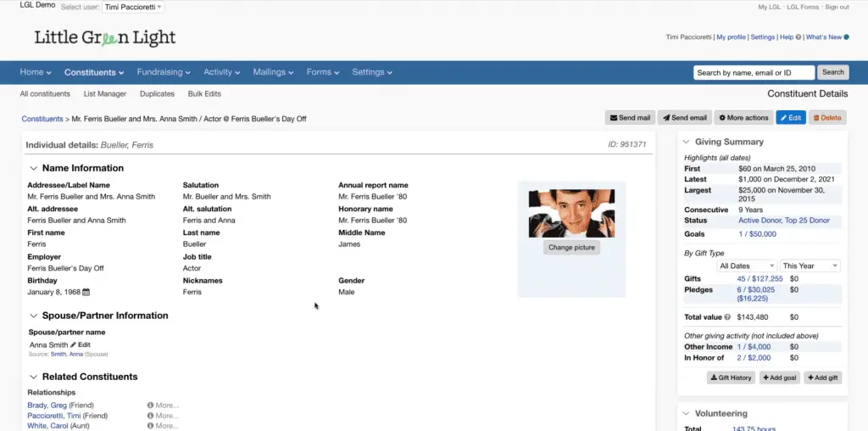The width and height of the screenshot is (868, 431).
Task: Click the ID: 951371 text
Action: (x=626, y=144)
